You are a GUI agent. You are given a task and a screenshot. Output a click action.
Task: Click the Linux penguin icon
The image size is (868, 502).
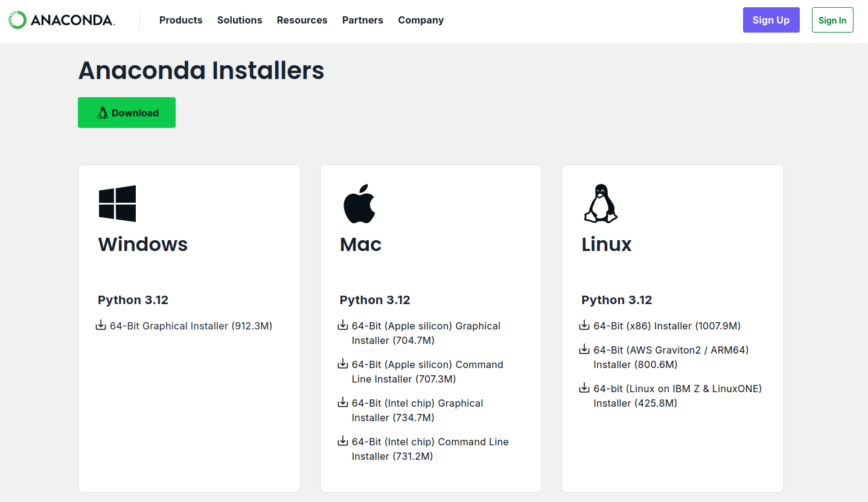coord(601,204)
